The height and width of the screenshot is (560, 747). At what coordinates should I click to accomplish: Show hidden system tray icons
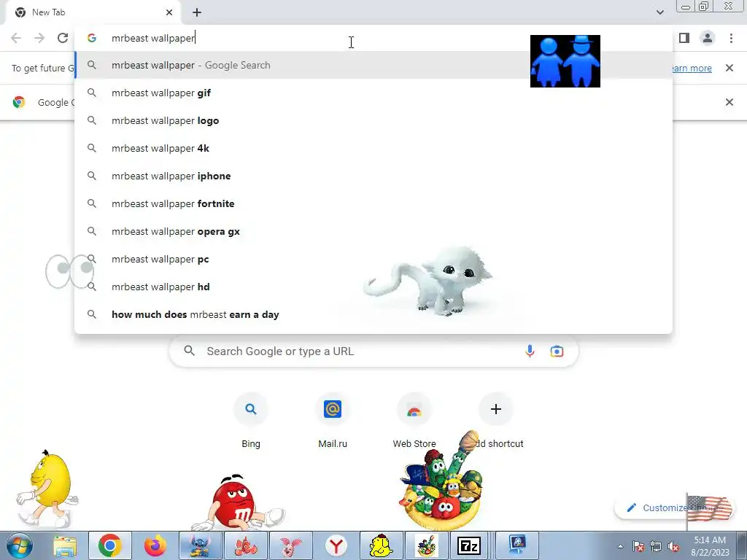tap(620, 546)
